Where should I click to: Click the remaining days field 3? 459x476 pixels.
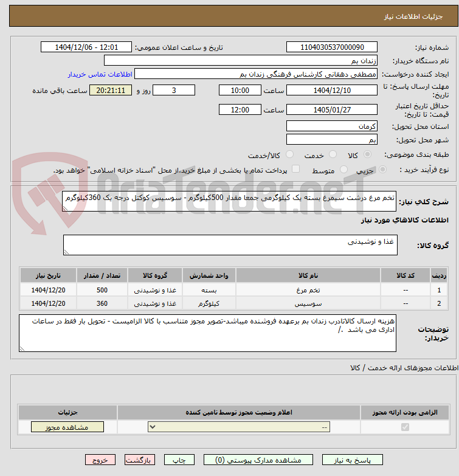click(x=174, y=90)
